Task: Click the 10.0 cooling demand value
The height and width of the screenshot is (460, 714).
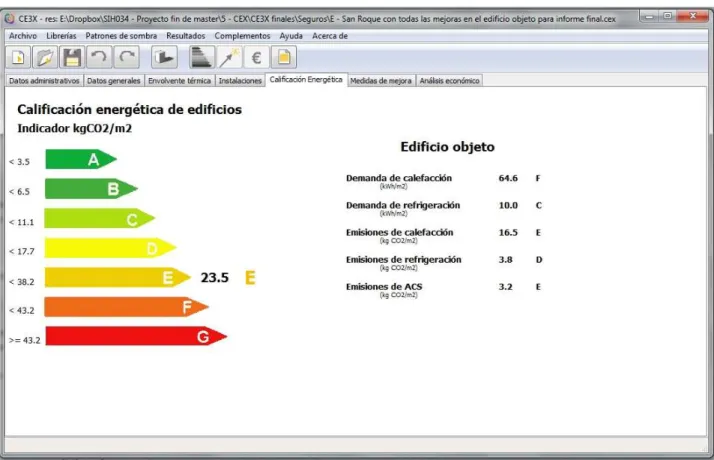Action: pyautogui.click(x=508, y=205)
